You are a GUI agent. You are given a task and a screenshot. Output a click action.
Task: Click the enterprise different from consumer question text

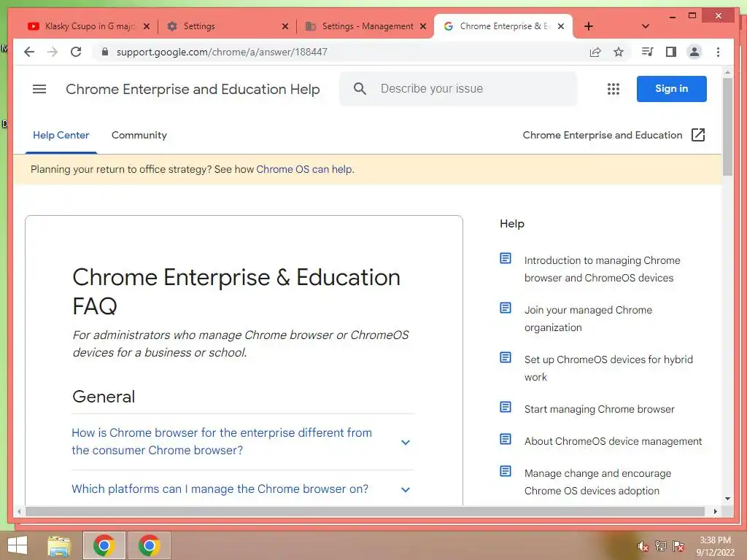pyautogui.click(x=222, y=441)
